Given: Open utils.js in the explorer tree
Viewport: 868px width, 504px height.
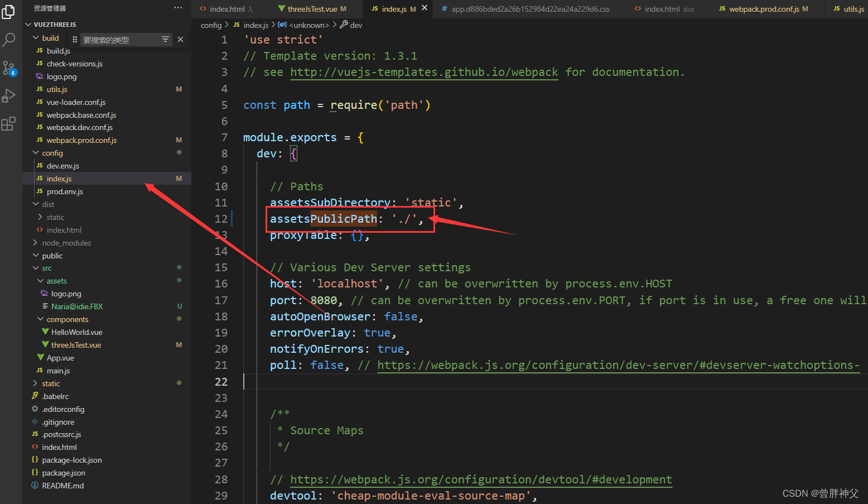Looking at the screenshot, I should tap(57, 89).
